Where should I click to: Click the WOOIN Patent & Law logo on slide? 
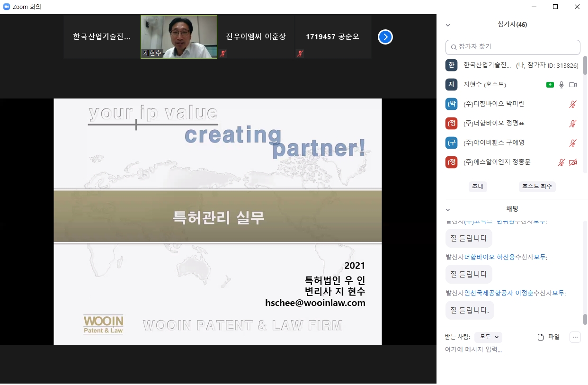pyautogui.click(x=103, y=324)
